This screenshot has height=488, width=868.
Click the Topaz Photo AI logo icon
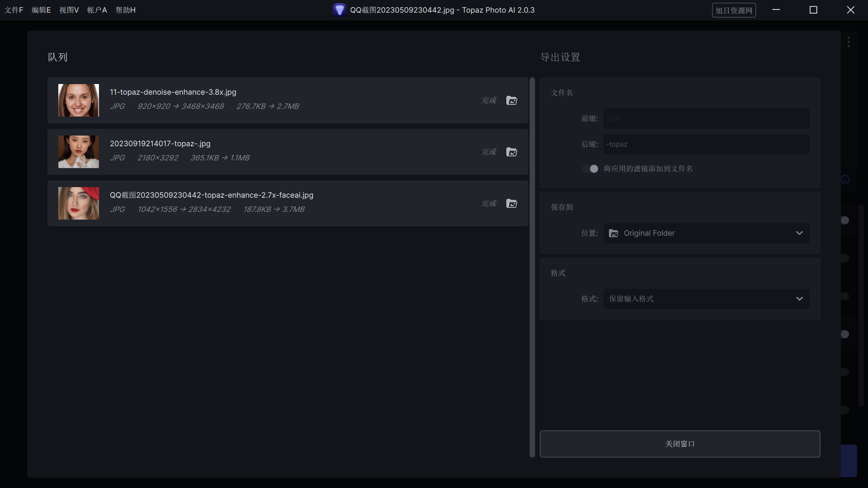(x=339, y=10)
